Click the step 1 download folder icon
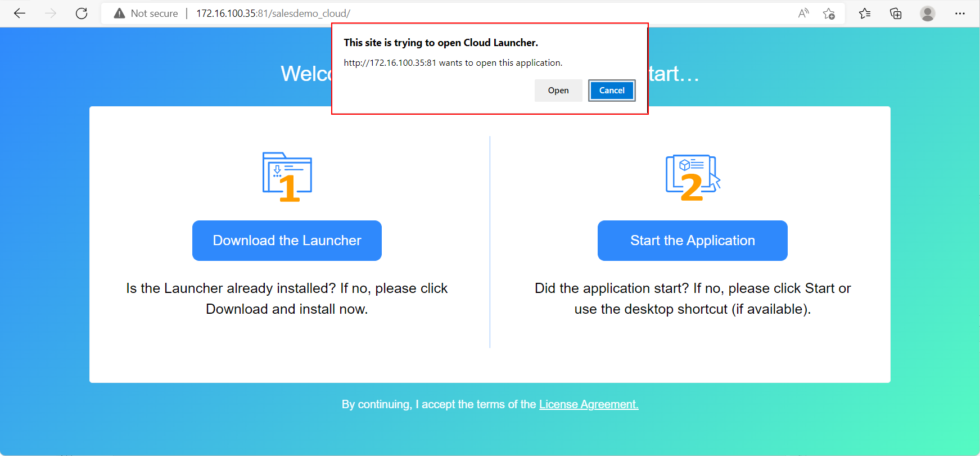The width and height of the screenshot is (980, 456). click(287, 177)
